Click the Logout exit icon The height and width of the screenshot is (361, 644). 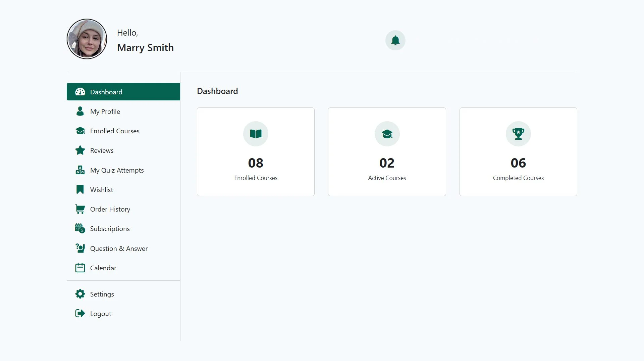click(x=80, y=313)
